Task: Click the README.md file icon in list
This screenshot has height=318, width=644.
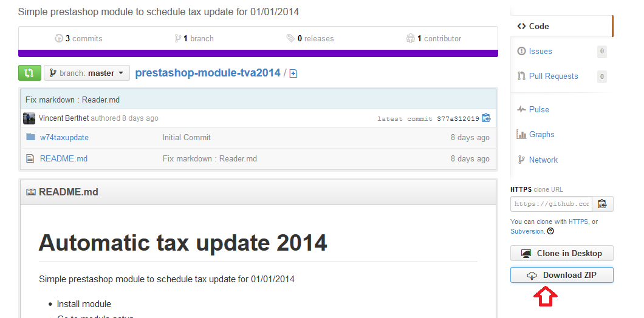Action: (x=30, y=158)
